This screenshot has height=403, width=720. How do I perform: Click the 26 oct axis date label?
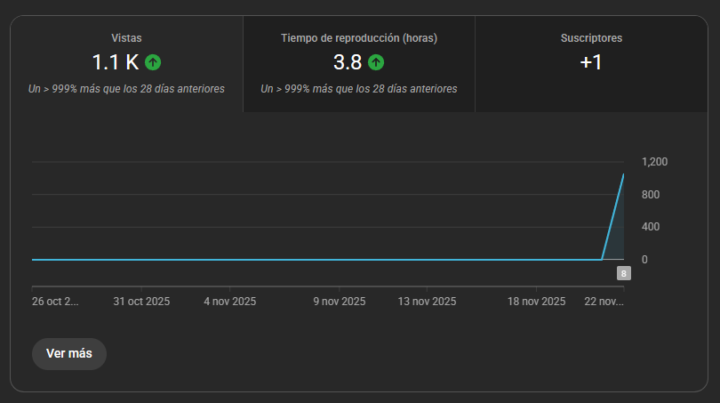[55, 302]
